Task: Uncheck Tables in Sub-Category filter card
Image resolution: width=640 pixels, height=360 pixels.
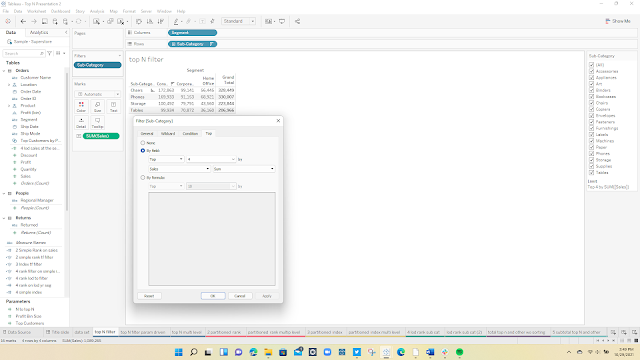Action: tap(591, 173)
